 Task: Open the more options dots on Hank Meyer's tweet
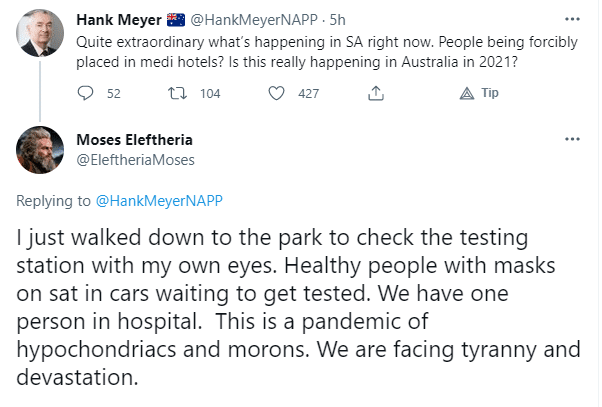(x=572, y=19)
